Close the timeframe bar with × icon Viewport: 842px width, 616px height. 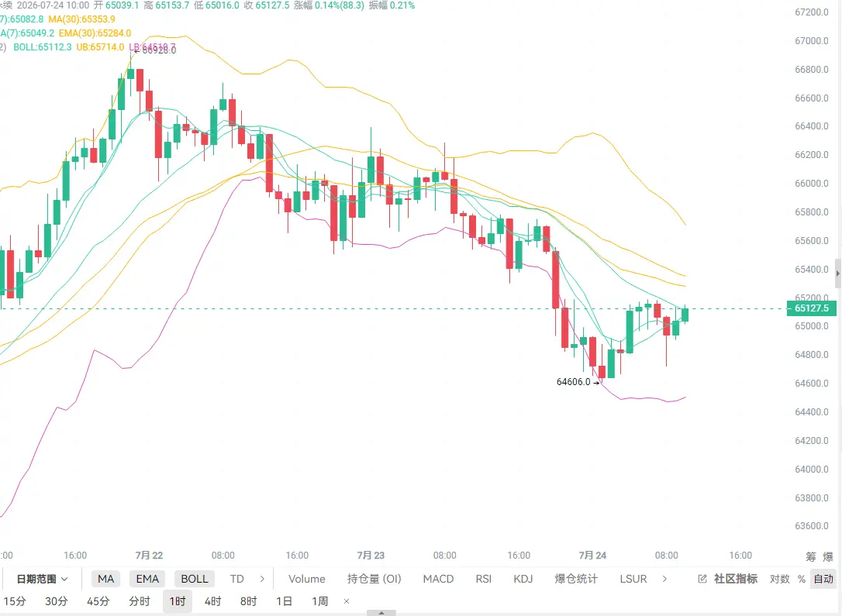pyautogui.click(x=347, y=601)
